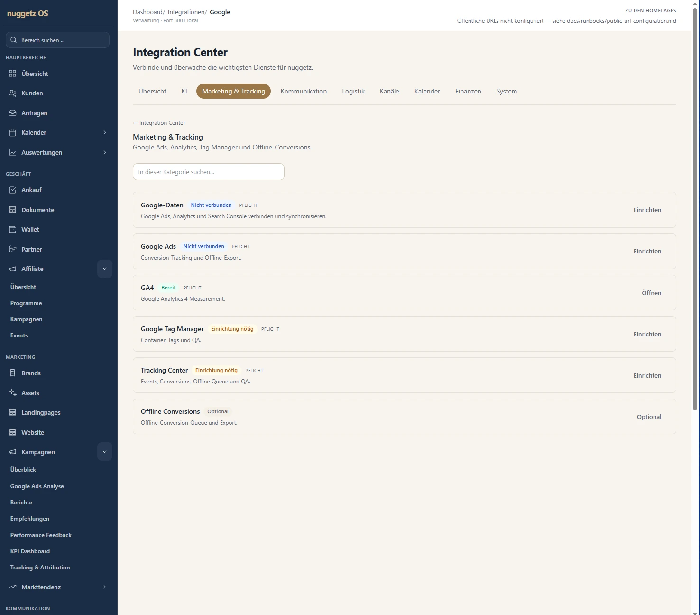Viewport: 700px width, 615px height.
Task: Click the Offline Conversions card title
Action: coord(170,411)
